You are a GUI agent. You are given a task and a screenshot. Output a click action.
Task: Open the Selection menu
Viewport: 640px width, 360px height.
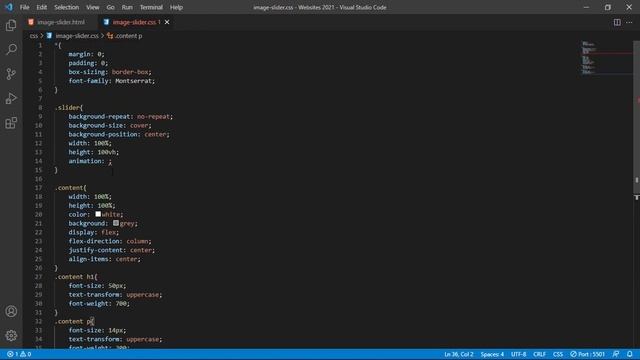click(x=67, y=7)
